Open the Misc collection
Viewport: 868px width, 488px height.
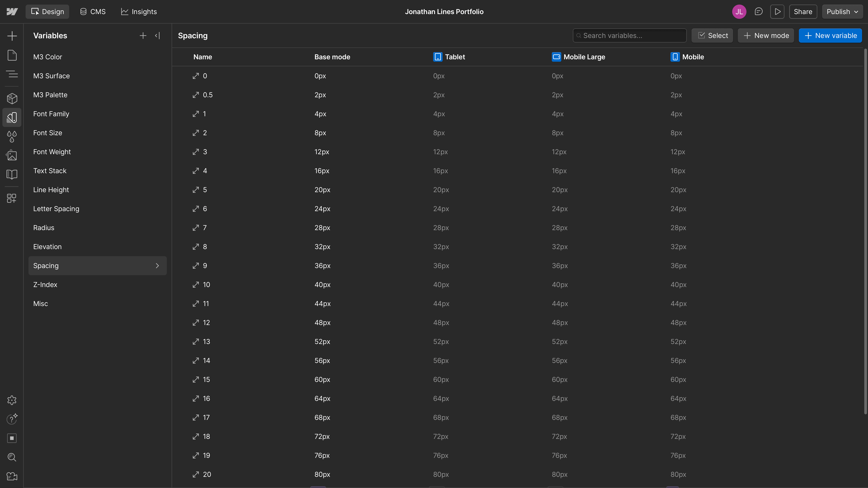(97, 304)
